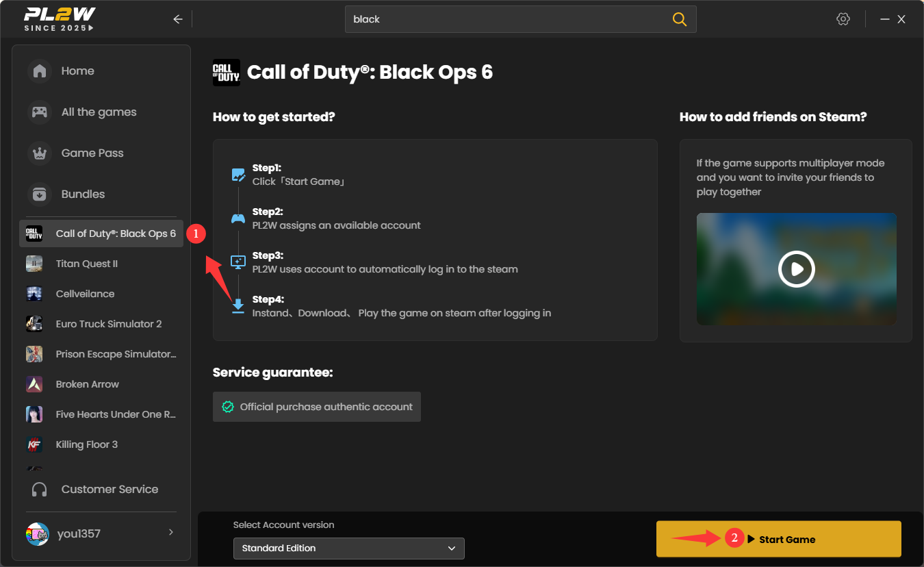The image size is (924, 567).
Task: Click the Step4 download icon
Action: [x=238, y=305]
